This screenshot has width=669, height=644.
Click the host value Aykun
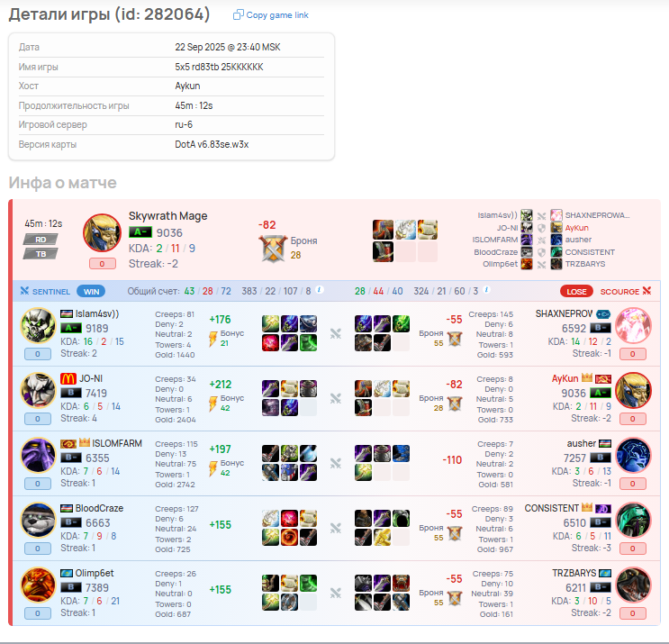(x=187, y=86)
